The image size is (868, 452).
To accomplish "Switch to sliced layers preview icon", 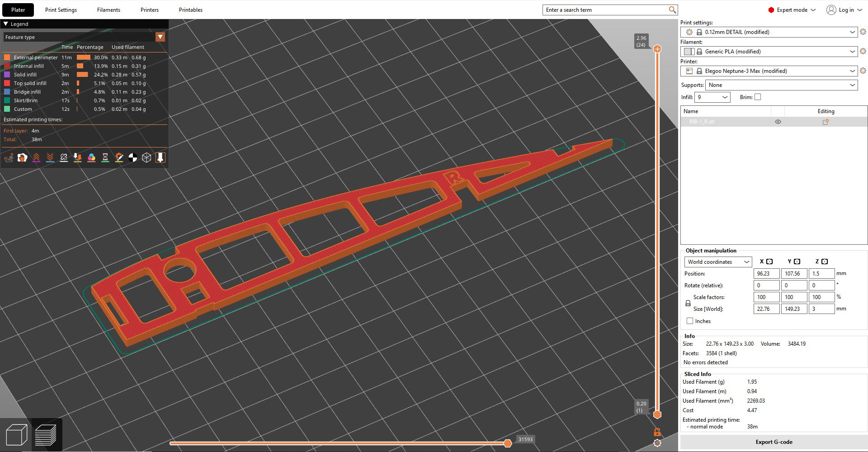I will click(46, 435).
